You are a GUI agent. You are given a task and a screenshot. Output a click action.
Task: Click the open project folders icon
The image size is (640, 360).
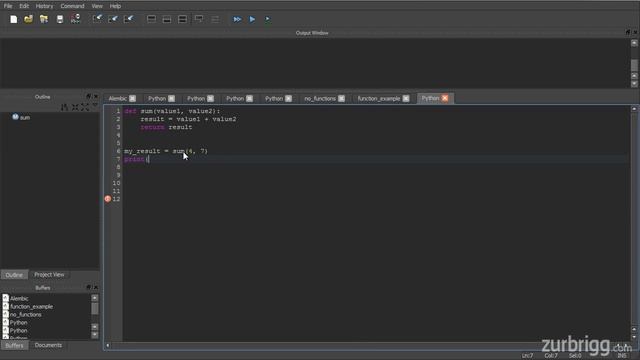point(44,19)
